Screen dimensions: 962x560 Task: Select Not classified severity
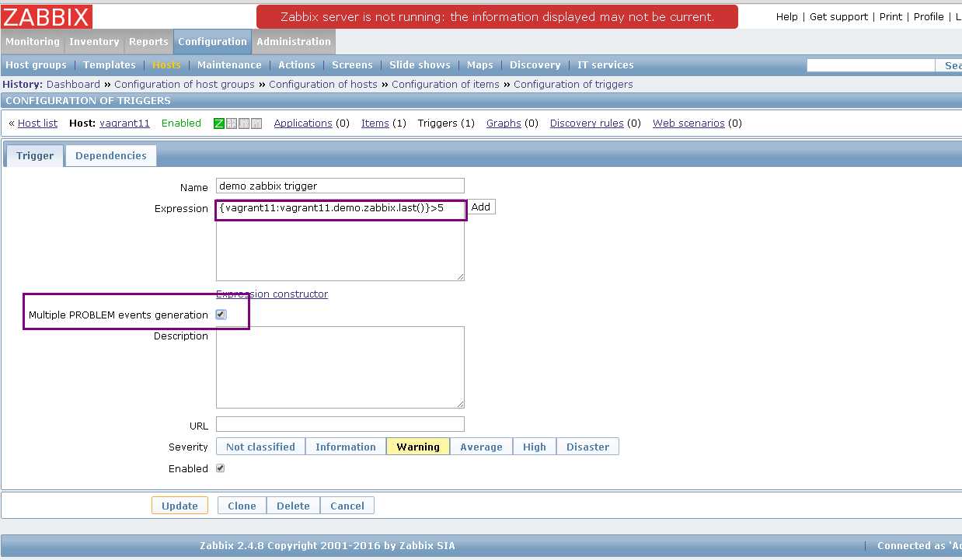(260, 447)
